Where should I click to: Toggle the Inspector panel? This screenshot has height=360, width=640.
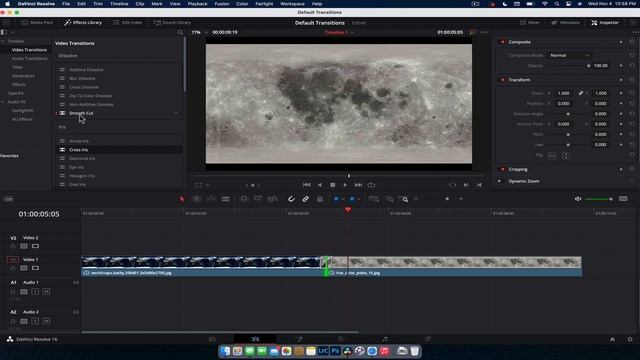pyautogui.click(x=605, y=22)
